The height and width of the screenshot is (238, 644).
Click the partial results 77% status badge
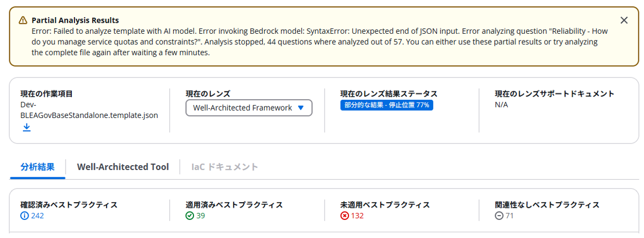point(387,105)
